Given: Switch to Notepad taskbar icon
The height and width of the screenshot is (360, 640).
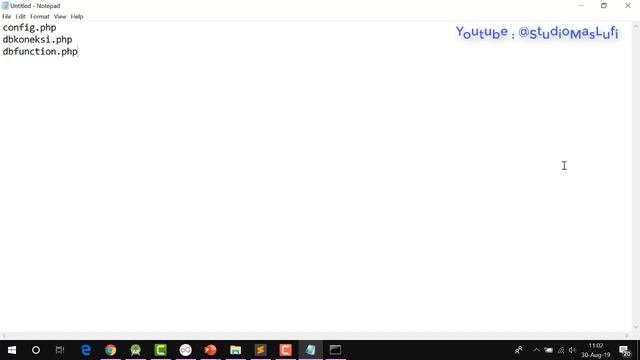Looking at the screenshot, I should 310,350.
